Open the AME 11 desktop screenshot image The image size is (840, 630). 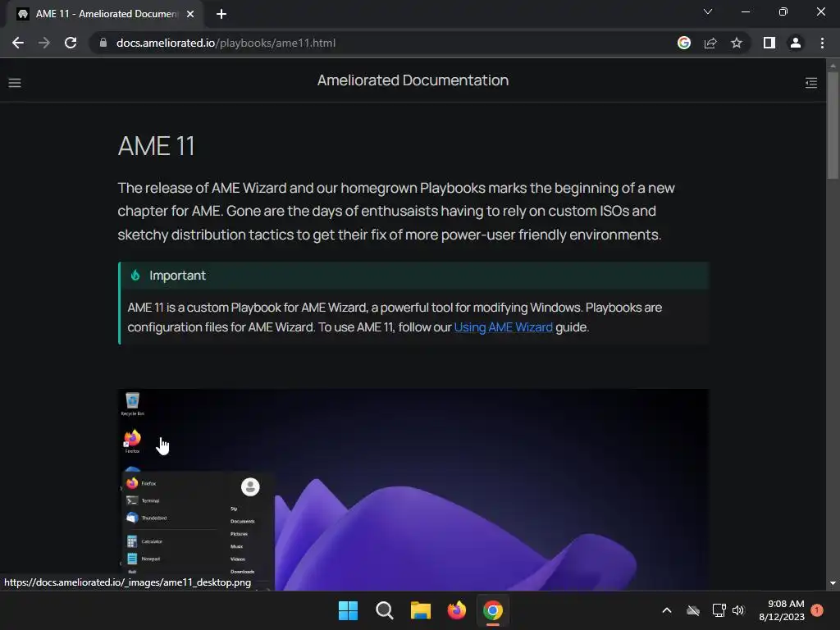(413, 490)
